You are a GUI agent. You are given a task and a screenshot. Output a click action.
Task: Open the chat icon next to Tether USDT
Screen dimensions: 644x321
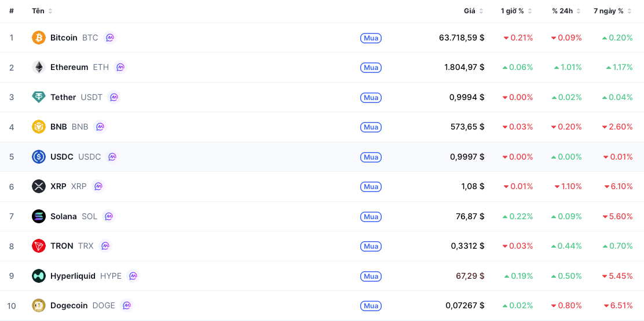114,97
